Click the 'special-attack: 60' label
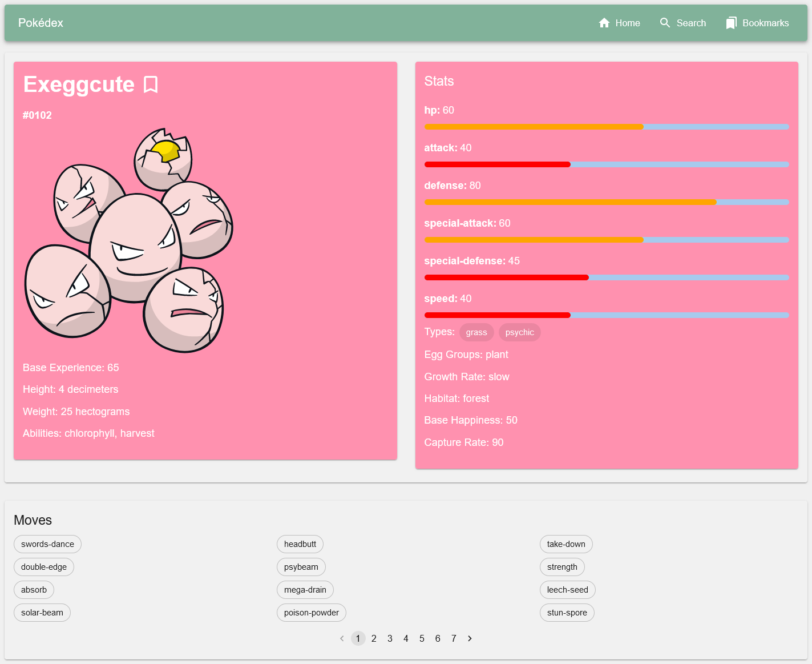This screenshot has width=812, height=664. pos(467,223)
